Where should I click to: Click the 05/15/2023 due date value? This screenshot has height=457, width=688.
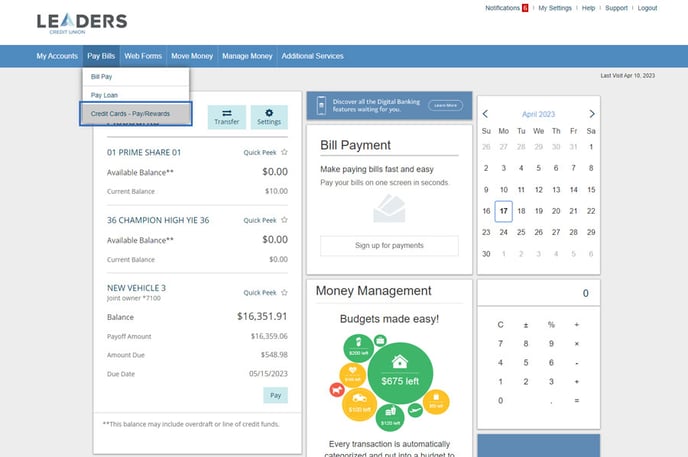click(268, 374)
